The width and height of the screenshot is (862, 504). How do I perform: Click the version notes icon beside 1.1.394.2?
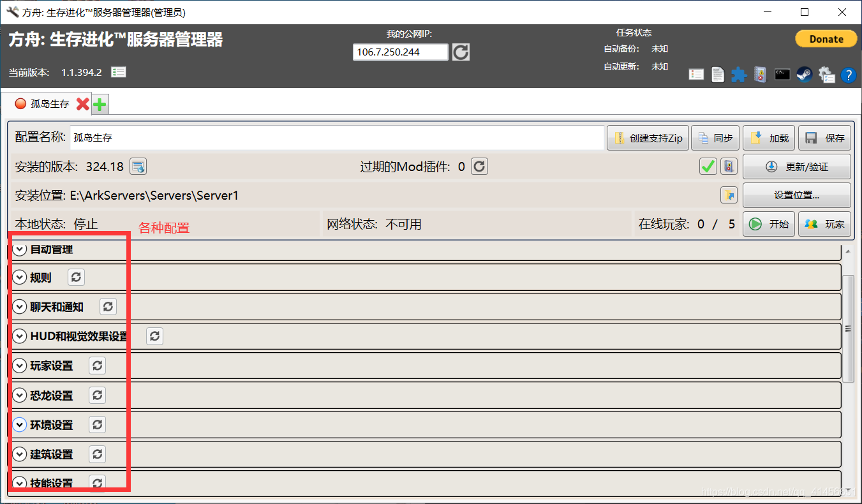coord(119,72)
